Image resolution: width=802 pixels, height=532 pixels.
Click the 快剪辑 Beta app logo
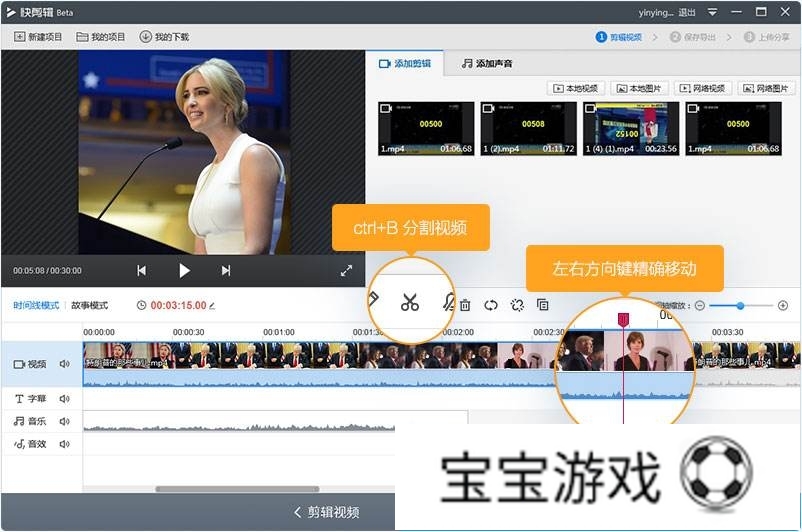click(39, 12)
